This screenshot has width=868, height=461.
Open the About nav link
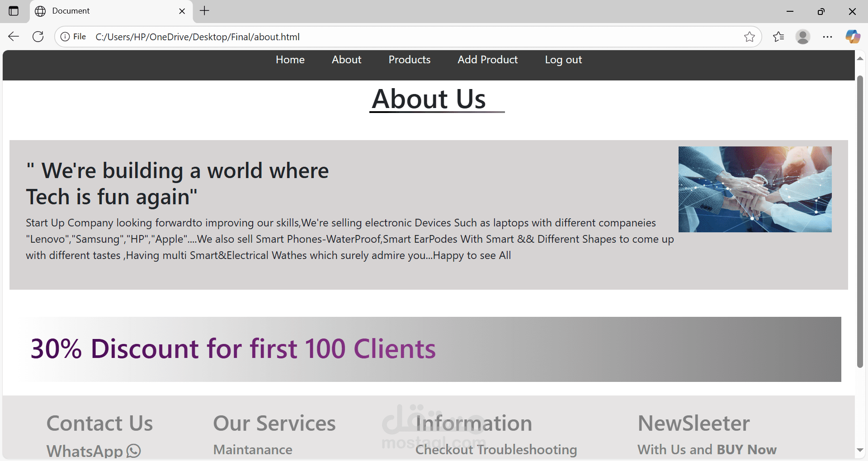tap(347, 60)
